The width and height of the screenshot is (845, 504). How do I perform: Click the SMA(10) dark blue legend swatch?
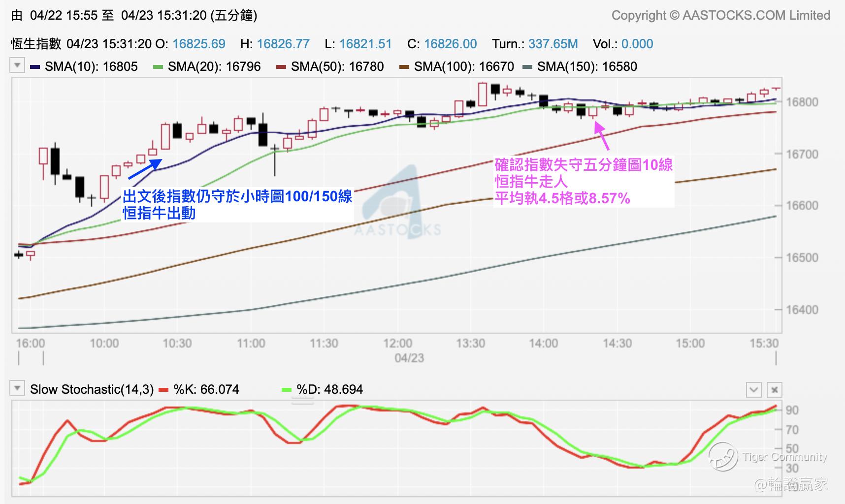[35, 67]
